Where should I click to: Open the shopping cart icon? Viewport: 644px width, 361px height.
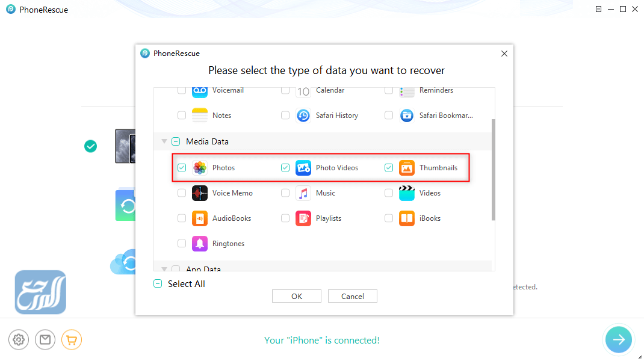pyautogui.click(x=72, y=340)
